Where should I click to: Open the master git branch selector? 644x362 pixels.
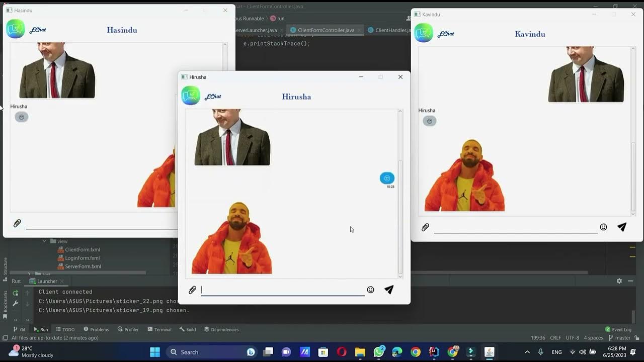pos(619,338)
